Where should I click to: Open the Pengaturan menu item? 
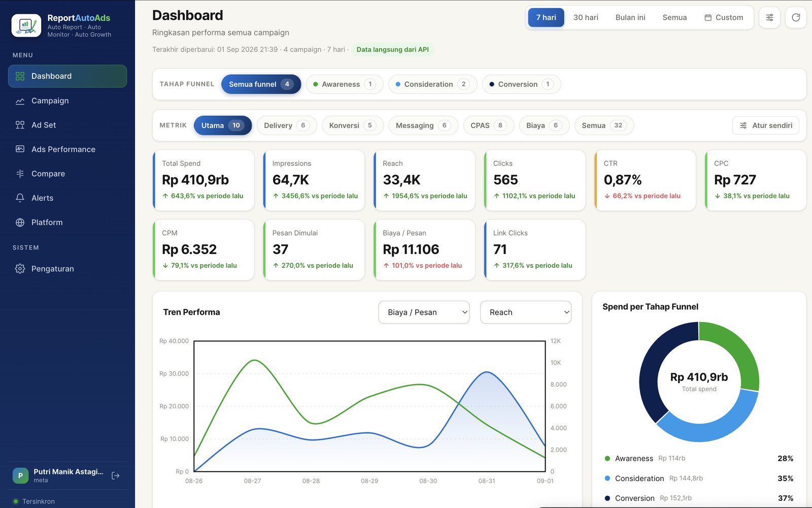[x=67, y=269]
